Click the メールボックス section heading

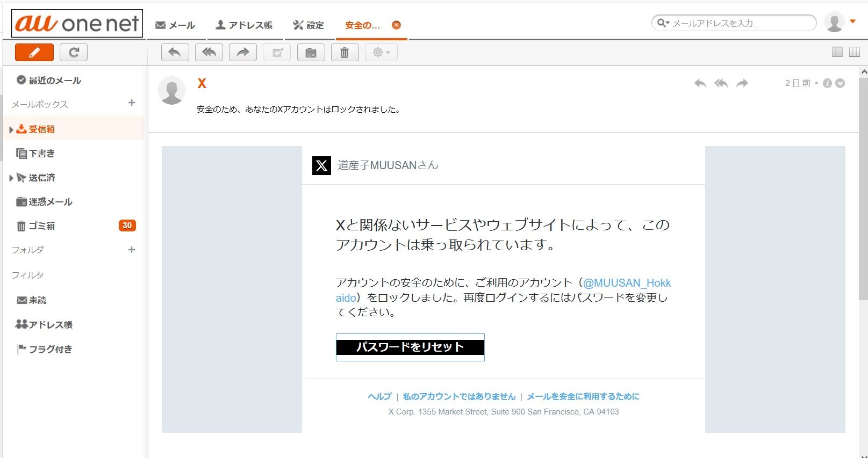(x=40, y=104)
